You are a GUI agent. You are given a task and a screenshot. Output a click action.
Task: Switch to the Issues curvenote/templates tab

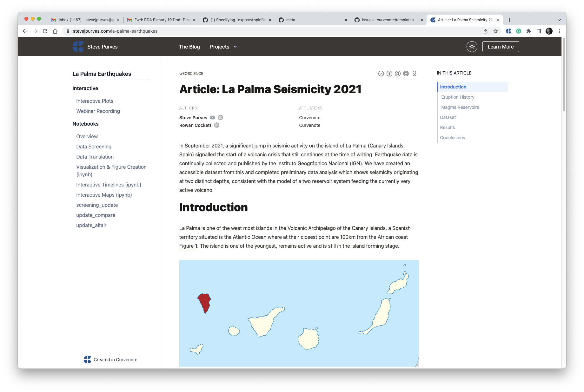[388, 20]
